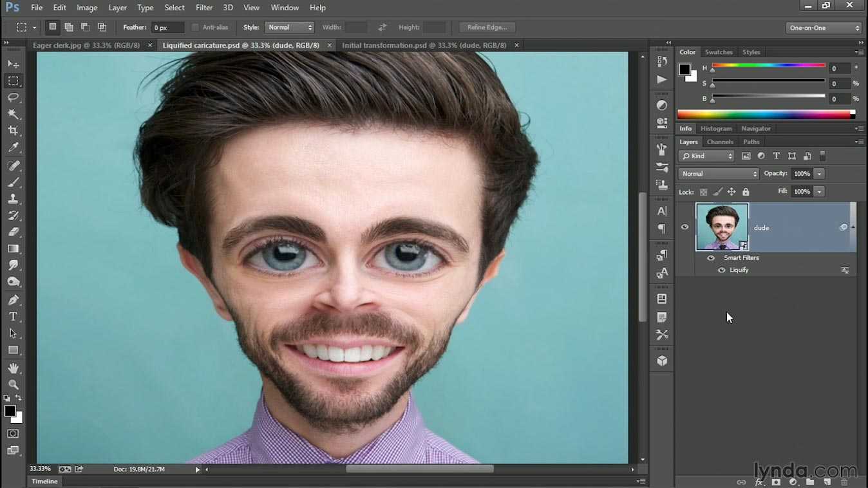Select the Hand tool
The image size is (868, 488).
[x=14, y=368]
